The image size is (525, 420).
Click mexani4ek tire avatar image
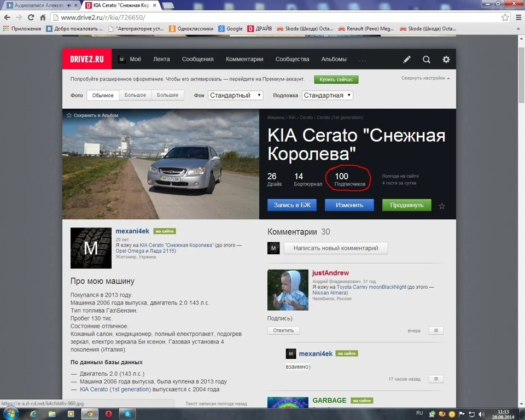[x=91, y=248]
